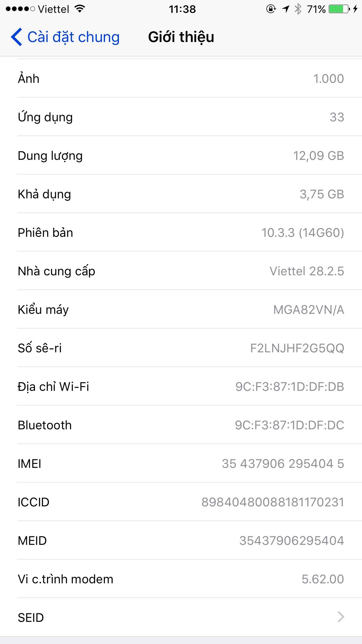Tap the battery icon in status bar
Viewport: 362px width, 644px height.
[x=339, y=9]
